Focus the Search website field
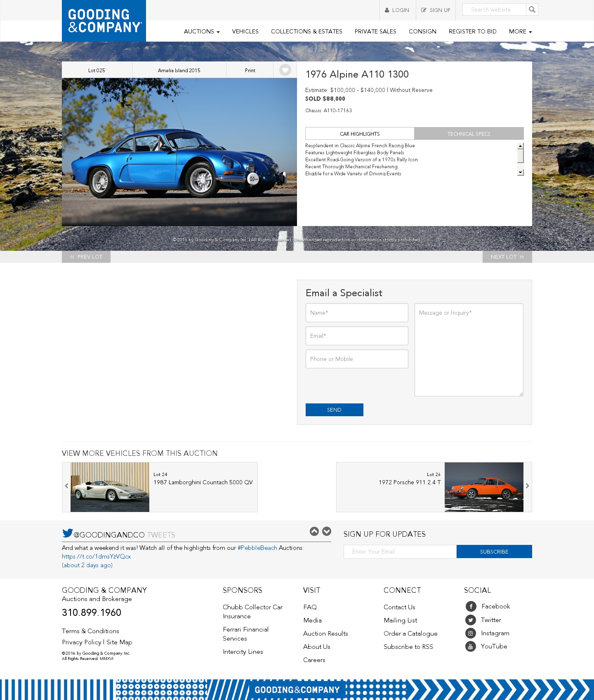 coord(494,9)
